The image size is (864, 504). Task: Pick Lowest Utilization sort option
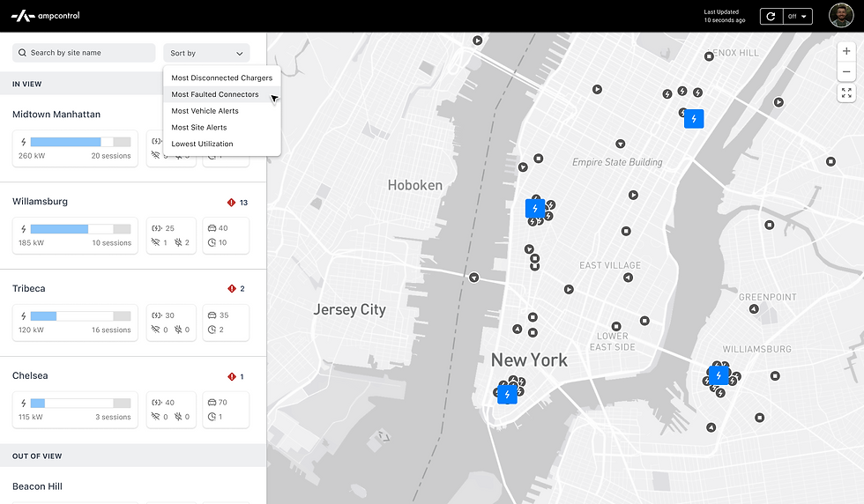tap(221, 144)
